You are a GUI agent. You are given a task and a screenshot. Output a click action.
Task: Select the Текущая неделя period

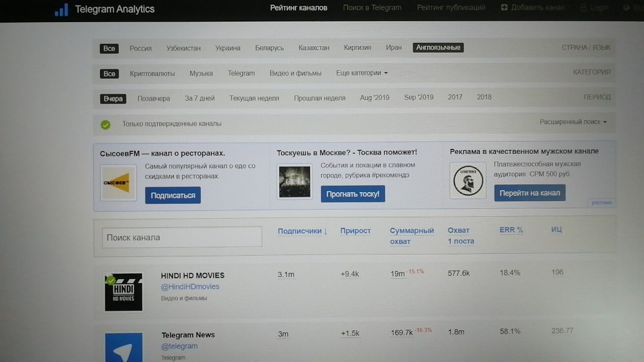point(254,98)
